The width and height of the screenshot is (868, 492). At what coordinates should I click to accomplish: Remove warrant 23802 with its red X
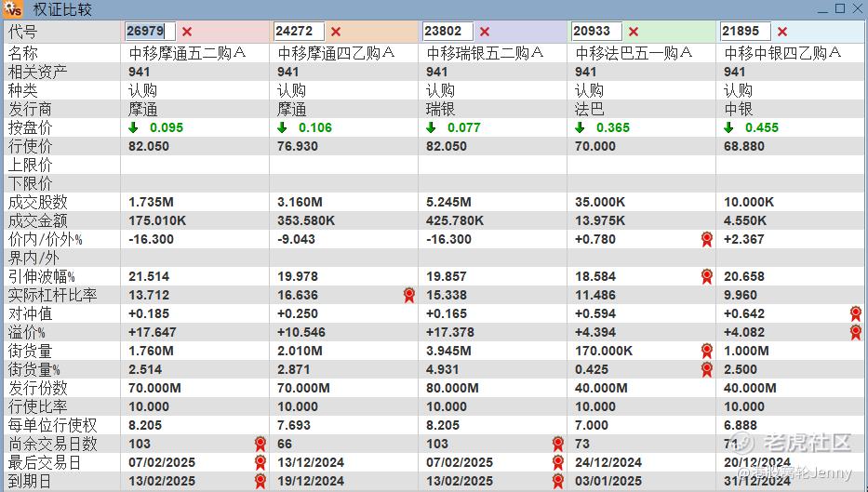pyautogui.click(x=485, y=32)
